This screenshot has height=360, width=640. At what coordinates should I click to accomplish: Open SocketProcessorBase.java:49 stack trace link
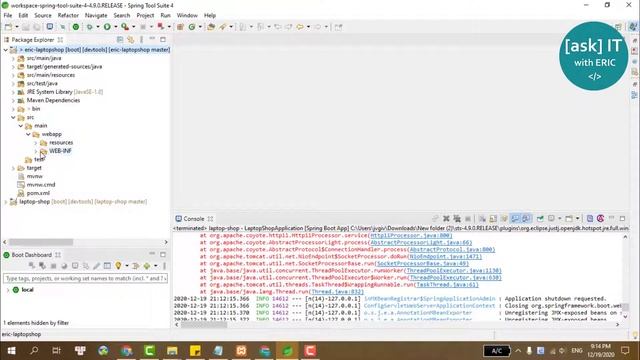pyautogui.click(x=422, y=264)
